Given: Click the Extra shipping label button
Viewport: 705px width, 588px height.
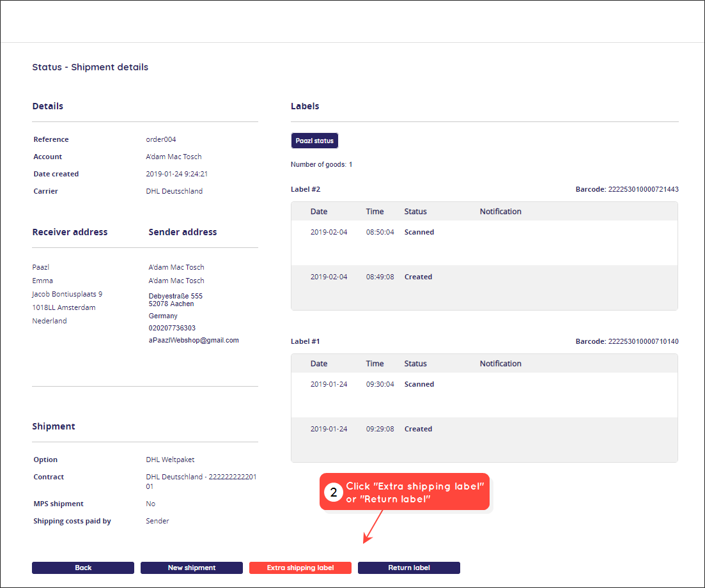Looking at the screenshot, I should coord(300,568).
